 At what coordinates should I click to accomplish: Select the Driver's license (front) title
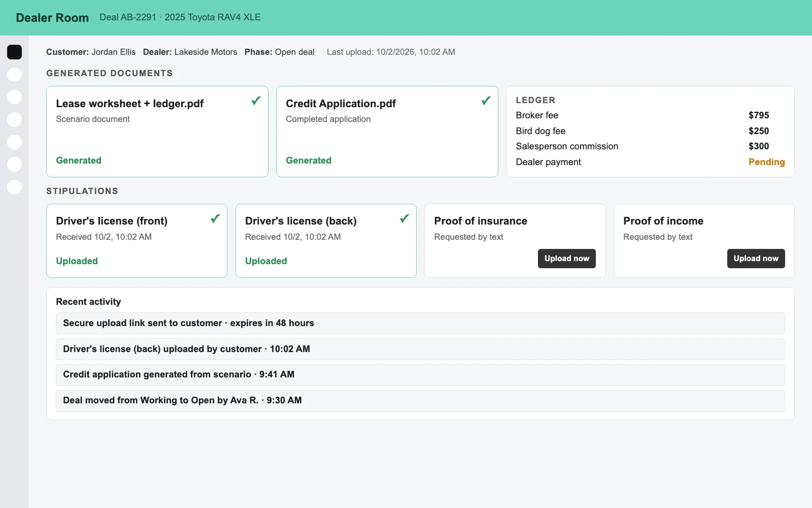coord(112,221)
